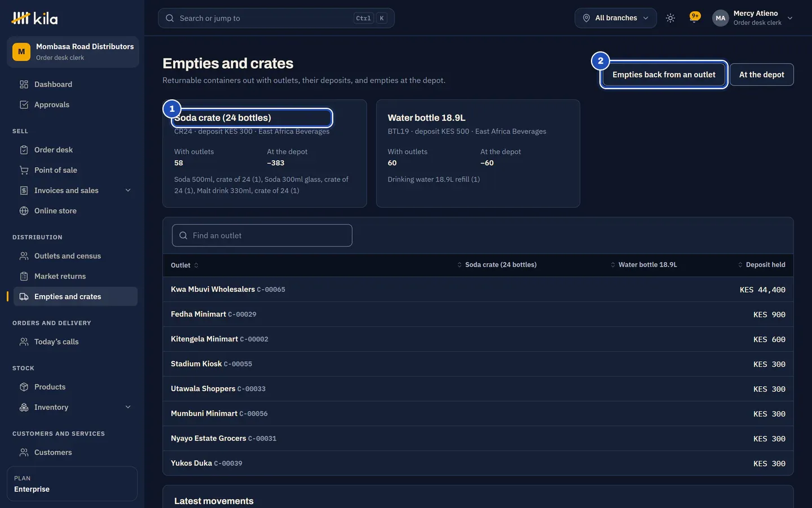Click the Outlets and census icon
This screenshot has height=508, width=812.
[24, 256]
